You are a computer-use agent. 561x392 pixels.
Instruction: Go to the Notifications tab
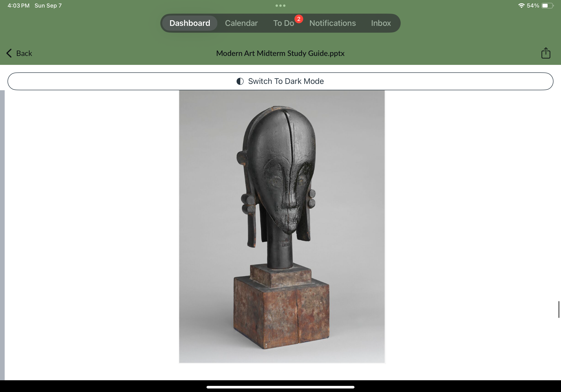click(x=332, y=23)
